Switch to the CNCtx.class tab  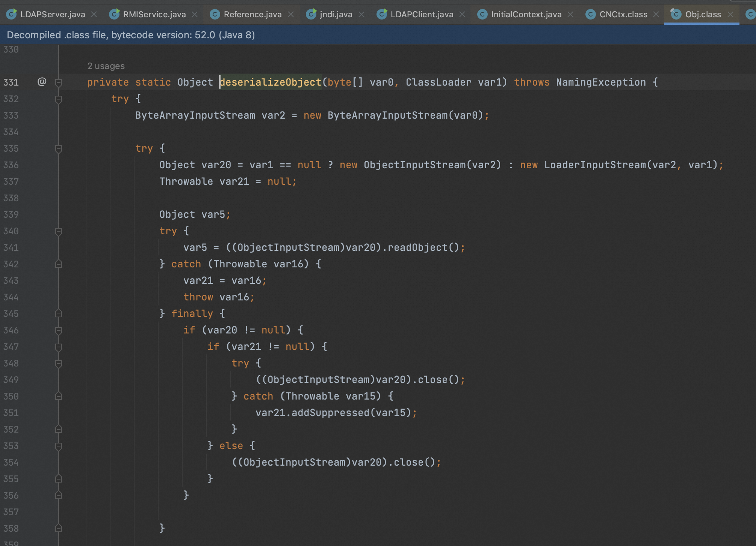[x=623, y=14]
